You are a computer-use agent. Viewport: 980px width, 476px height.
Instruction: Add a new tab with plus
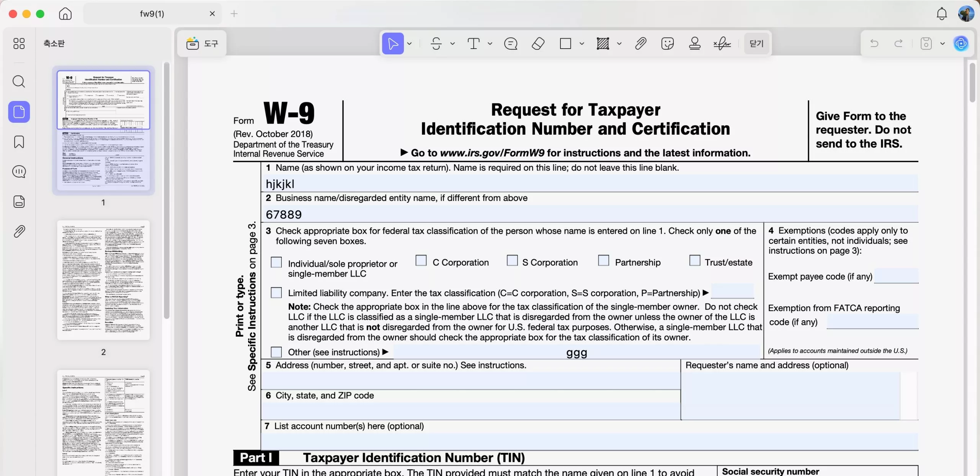tap(234, 14)
